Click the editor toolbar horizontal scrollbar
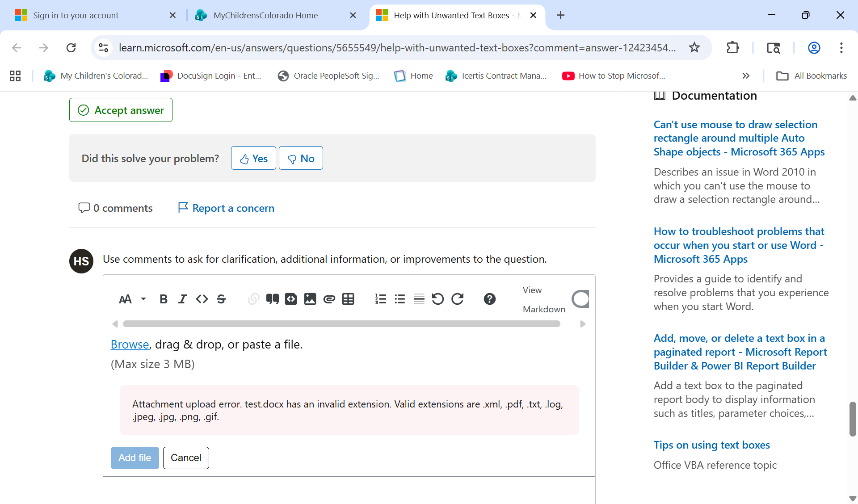The image size is (858, 504). tap(341, 324)
